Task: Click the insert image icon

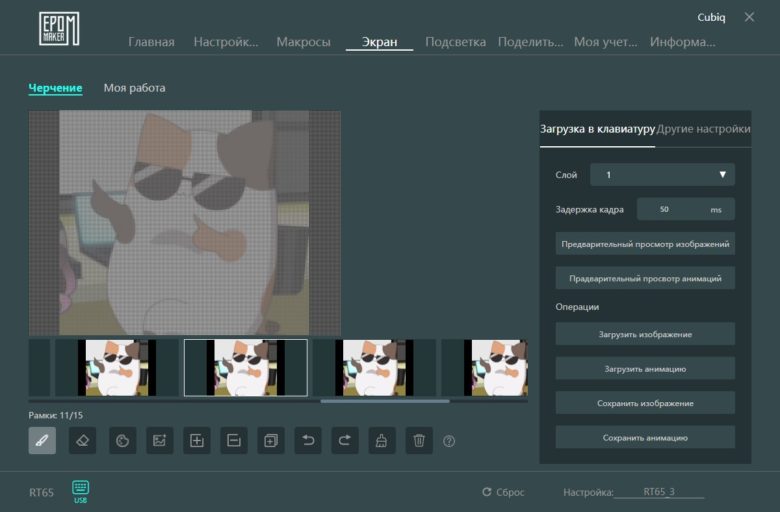Action: [160, 440]
